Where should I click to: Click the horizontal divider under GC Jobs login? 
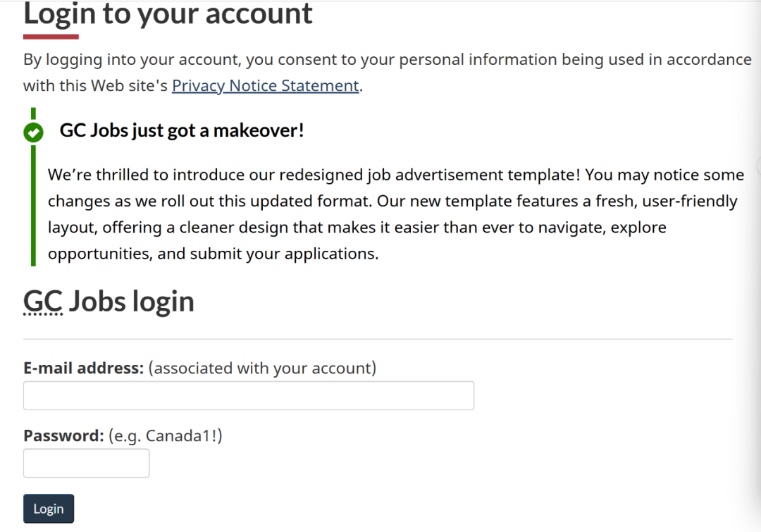378,339
